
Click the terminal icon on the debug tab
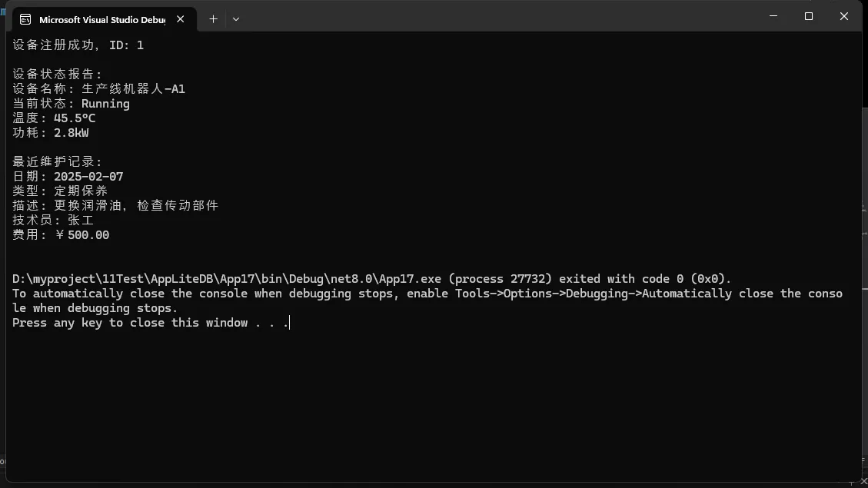click(x=25, y=19)
